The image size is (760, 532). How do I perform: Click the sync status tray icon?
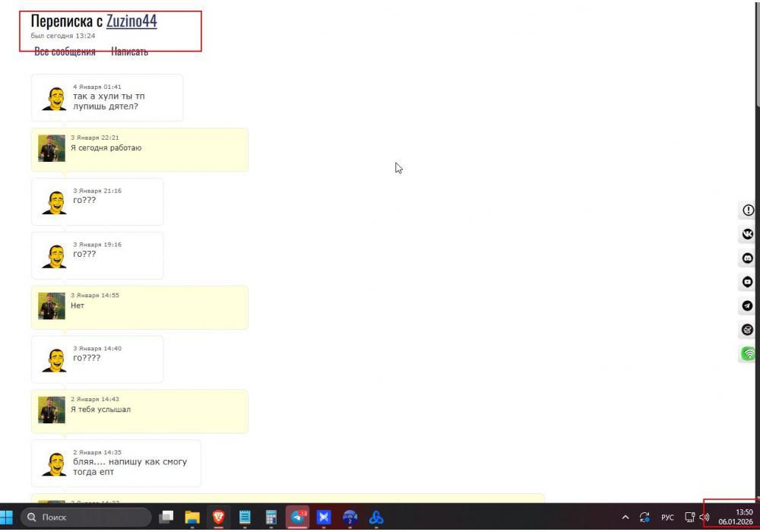pyautogui.click(x=644, y=517)
